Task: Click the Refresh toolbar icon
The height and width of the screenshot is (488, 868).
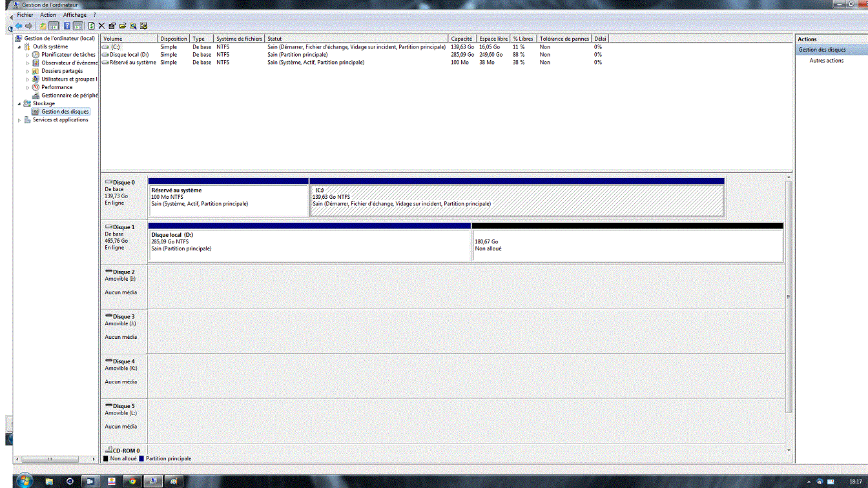Action: click(91, 26)
